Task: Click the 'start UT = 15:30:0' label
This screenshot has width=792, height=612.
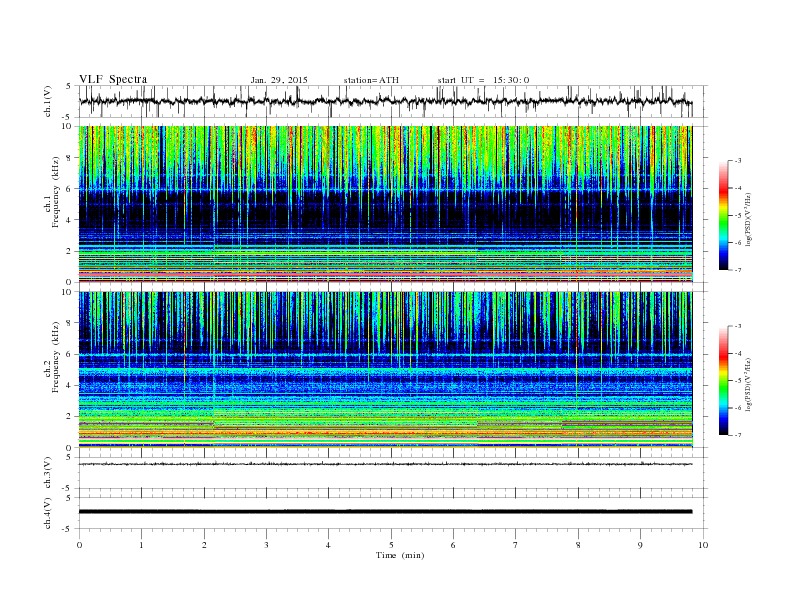Action: click(x=483, y=80)
